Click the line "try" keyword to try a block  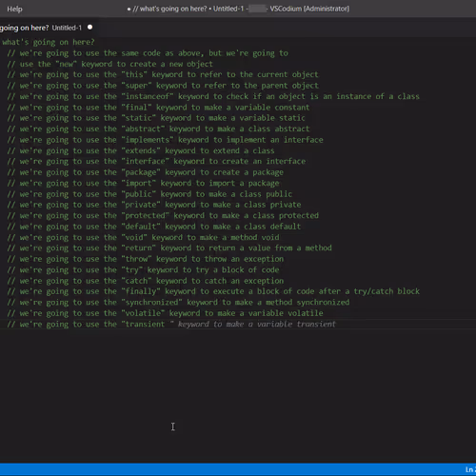(x=143, y=269)
